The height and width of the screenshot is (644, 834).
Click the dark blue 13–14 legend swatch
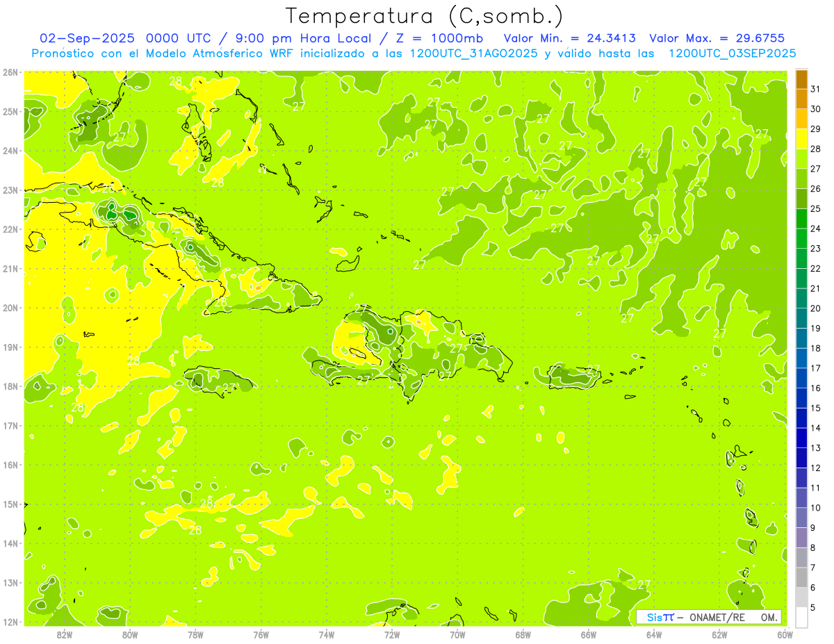coord(801,438)
